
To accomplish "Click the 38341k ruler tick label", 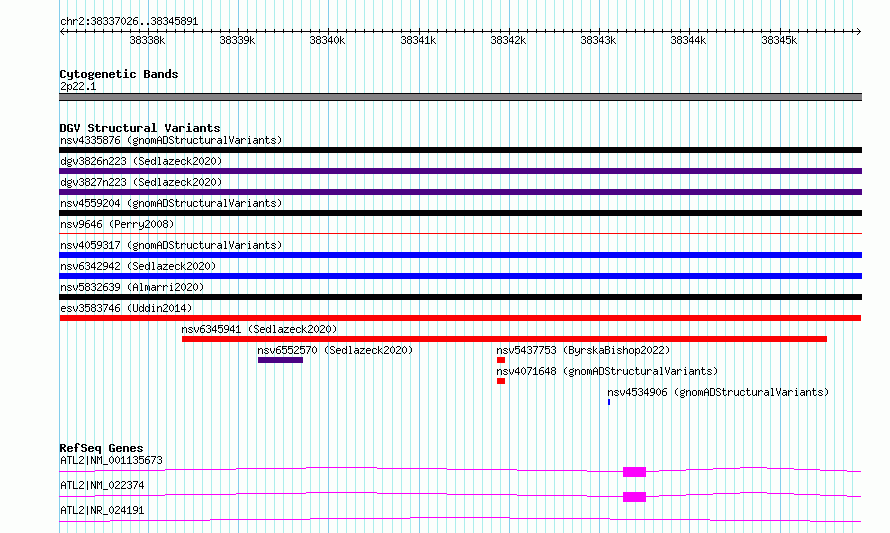I will (x=418, y=40).
